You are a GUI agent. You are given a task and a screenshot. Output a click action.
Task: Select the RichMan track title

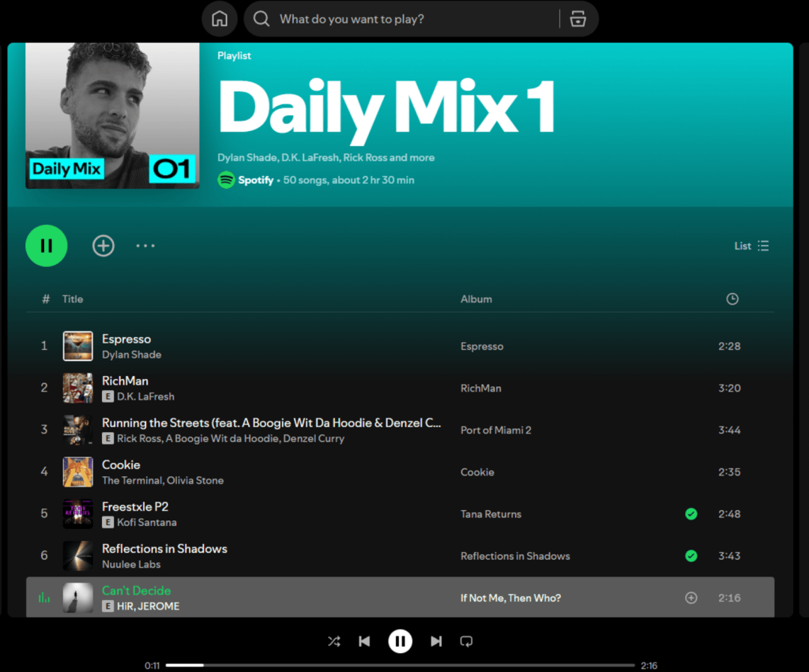[125, 381]
